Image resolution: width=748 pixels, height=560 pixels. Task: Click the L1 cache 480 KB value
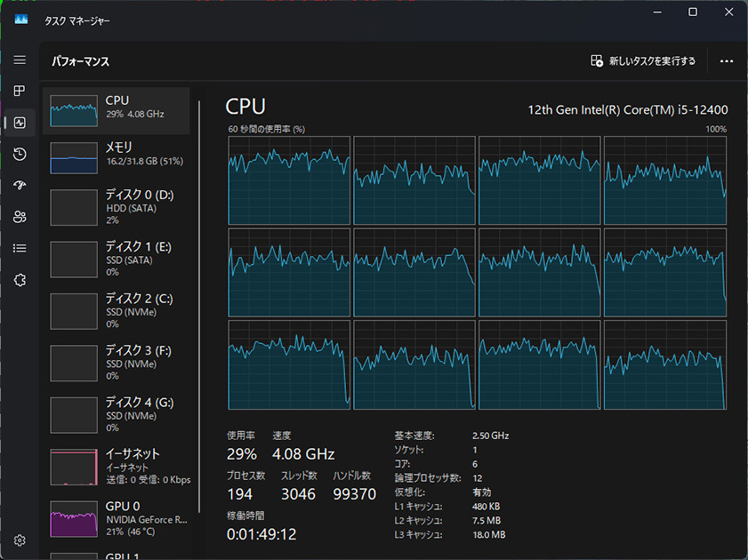(487, 506)
